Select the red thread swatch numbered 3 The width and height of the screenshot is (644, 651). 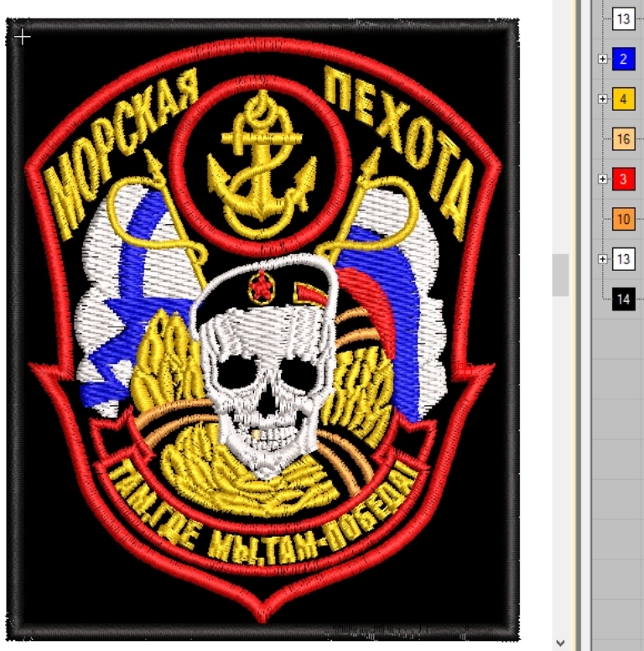[x=623, y=179]
